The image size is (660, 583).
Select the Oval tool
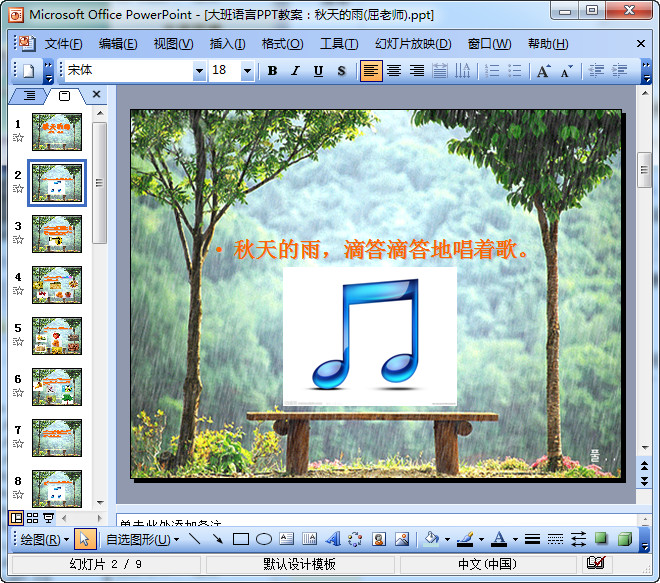pyautogui.click(x=264, y=539)
